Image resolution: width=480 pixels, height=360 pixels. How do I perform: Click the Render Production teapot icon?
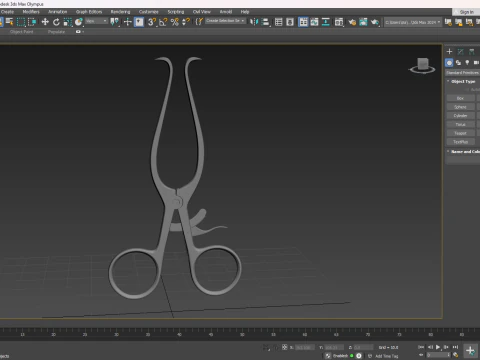click(375, 22)
